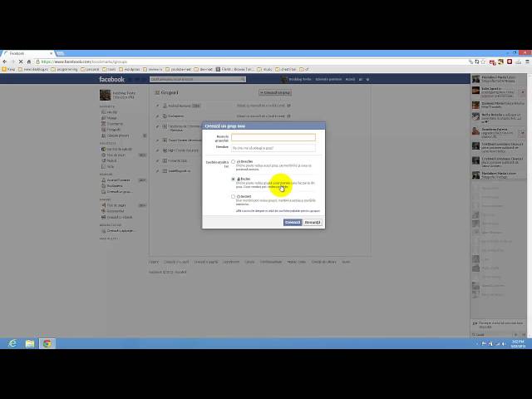Viewport: 532px width, 399px height.
Task: Open the group privacy info link in dialog
Action: pos(278,210)
